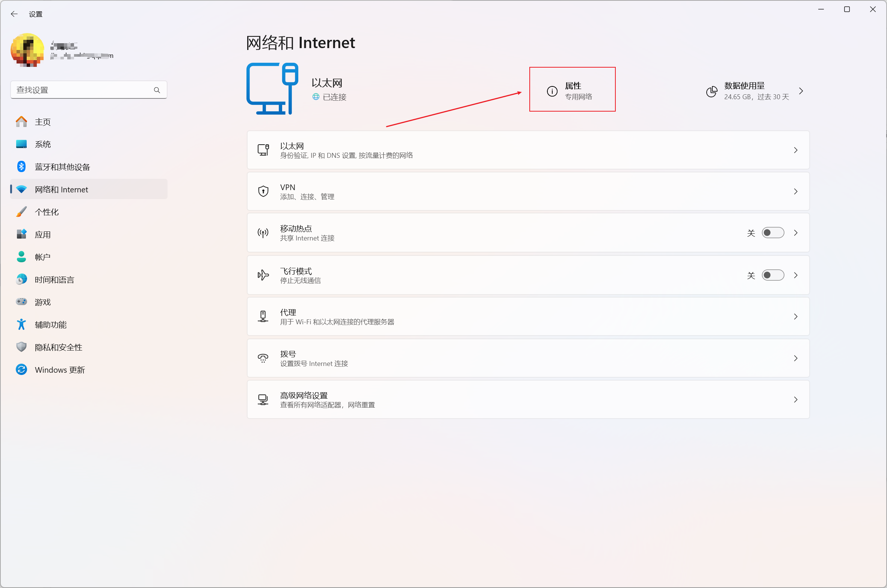Click 游戏 label in sidebar
Viewport: 887px width, 588px height.
click(x=43, y=302)
